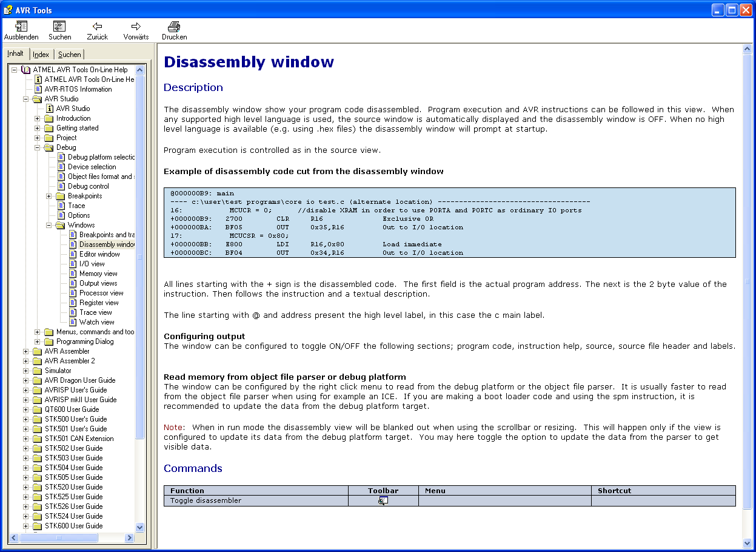Expand the Programming Dialog node
Screen dimensions: 756x552
click(38, 342)
